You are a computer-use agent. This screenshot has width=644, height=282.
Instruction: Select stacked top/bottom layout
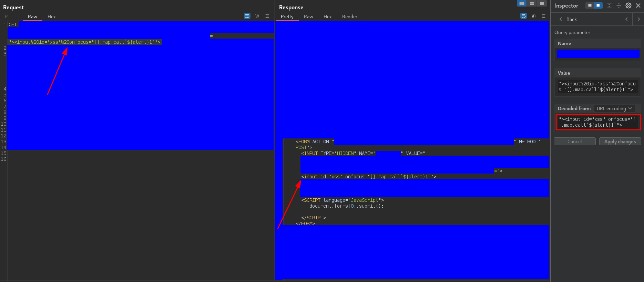(x=532, y=3)
